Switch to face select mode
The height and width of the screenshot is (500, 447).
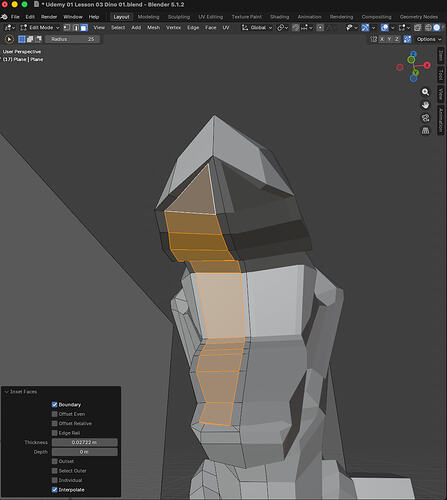click(84, 28)
